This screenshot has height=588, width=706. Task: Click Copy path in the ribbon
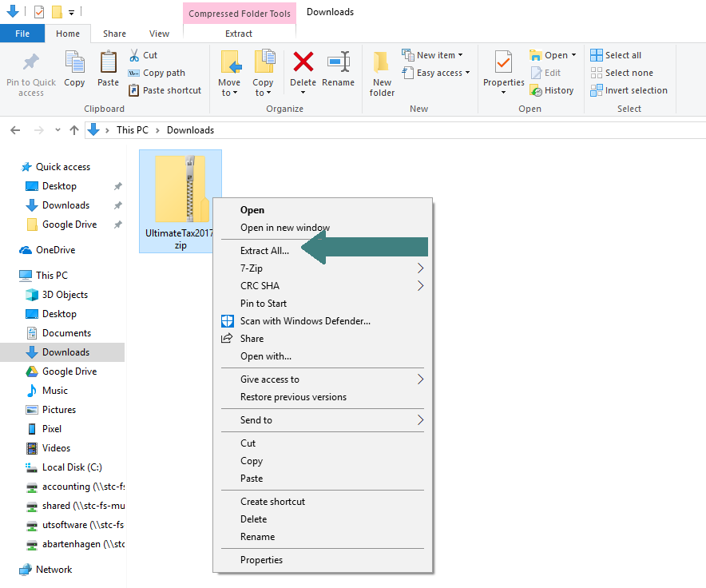coord(157,73)
